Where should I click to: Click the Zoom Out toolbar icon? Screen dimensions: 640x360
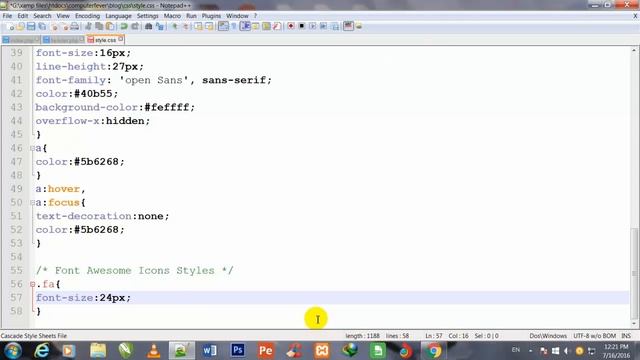tap(185, 27)
